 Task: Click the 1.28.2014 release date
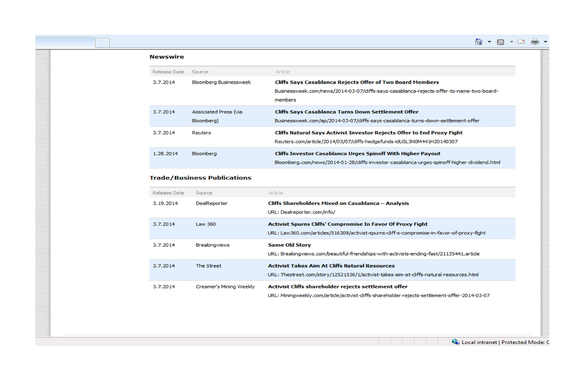[165, 154]
